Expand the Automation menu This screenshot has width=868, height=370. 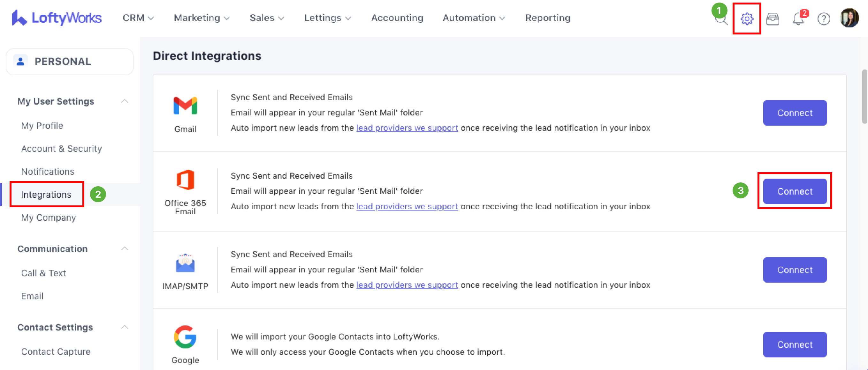point(473,18)
